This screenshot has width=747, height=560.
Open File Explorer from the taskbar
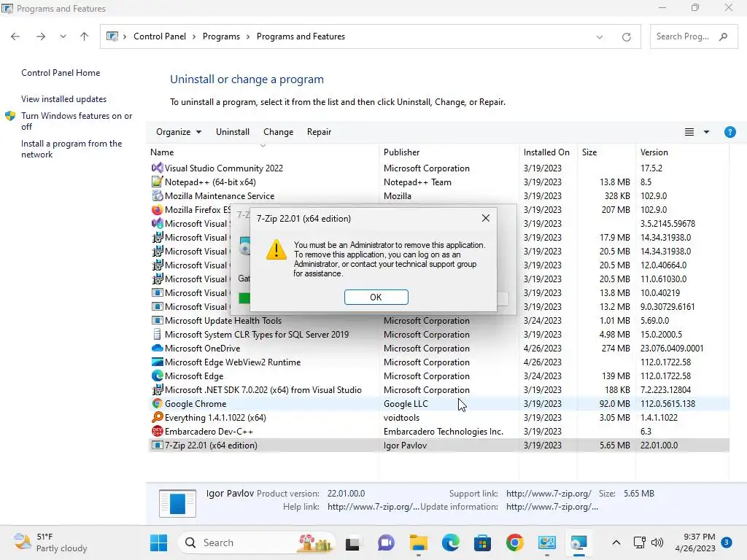pyautogui.click(x=418, y=542)
